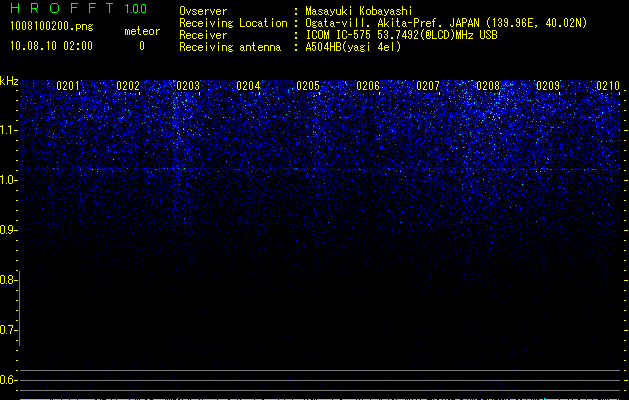
Task: Click the Receiver label
Action: click(203, 35)
